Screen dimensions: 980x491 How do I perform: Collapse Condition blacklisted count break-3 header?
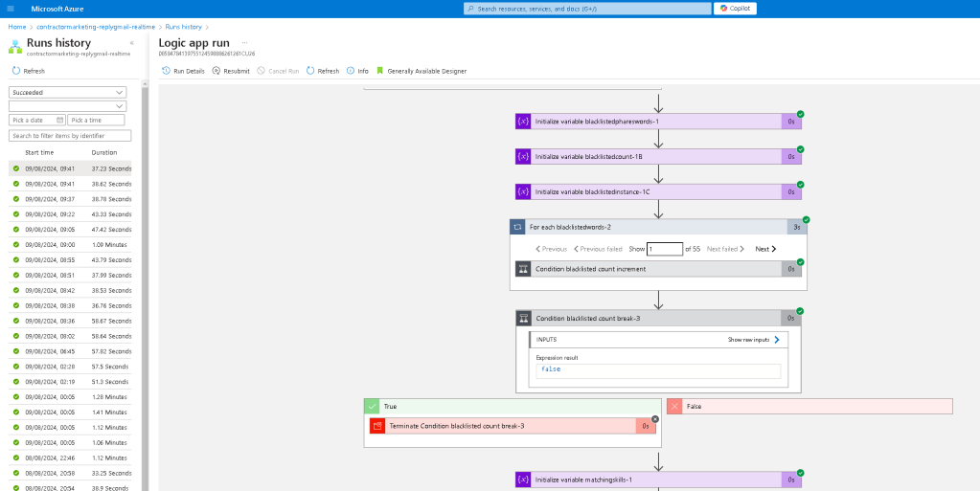point(658,318)
